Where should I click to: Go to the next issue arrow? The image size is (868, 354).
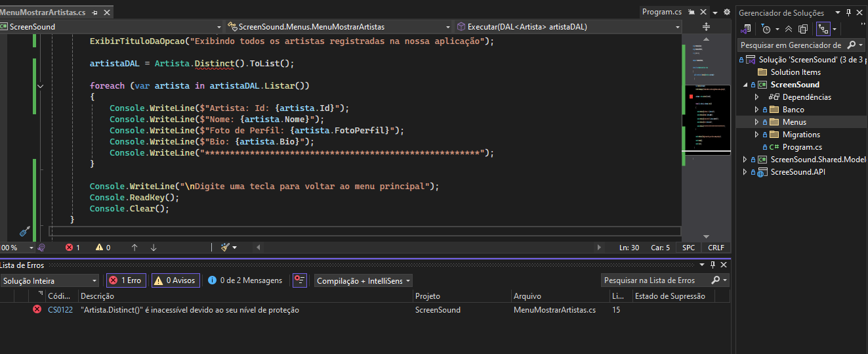[x=154, y=248]
